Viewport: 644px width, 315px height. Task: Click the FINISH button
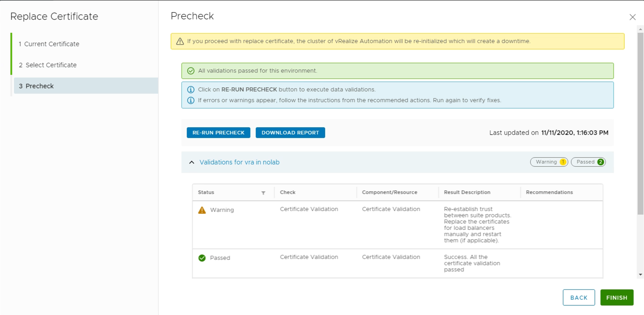[617, 298]
